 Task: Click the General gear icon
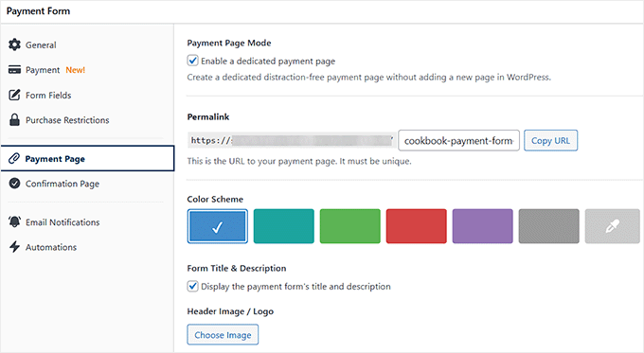[14, 44]
